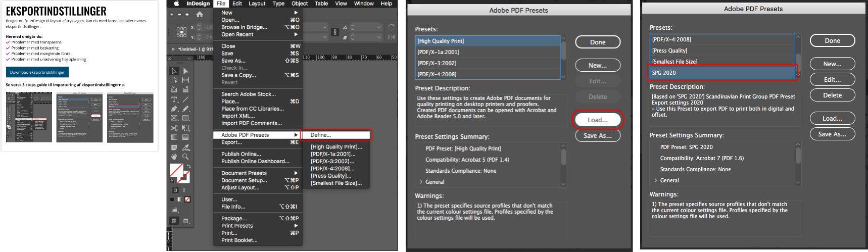Select the Line tool

(185, 99)
